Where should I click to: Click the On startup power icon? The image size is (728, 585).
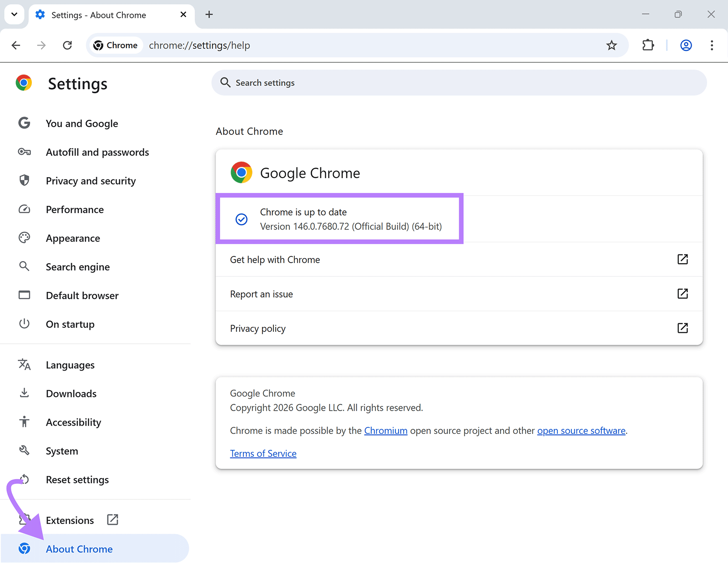point(24,324)
